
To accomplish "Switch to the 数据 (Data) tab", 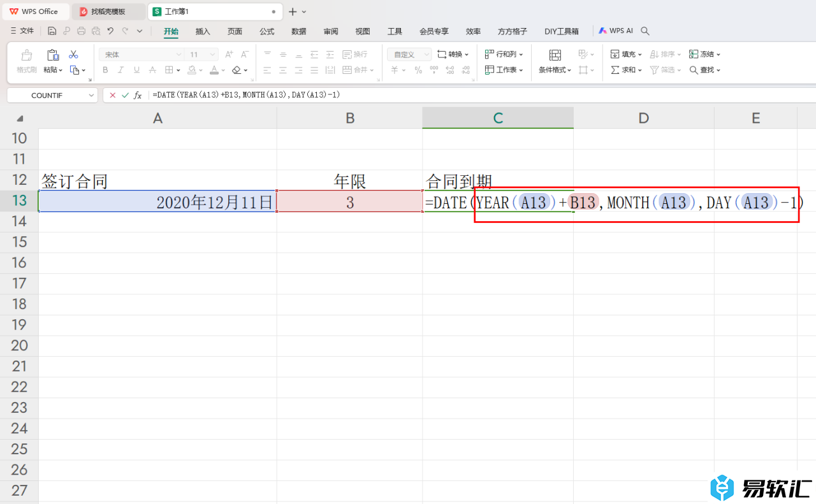I will (298, 31).
